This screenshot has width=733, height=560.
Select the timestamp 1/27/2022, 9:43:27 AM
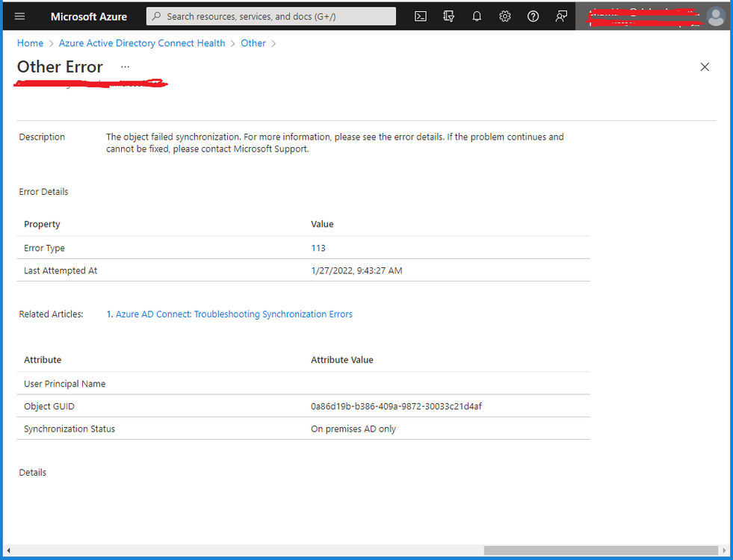tap(356, 270)
